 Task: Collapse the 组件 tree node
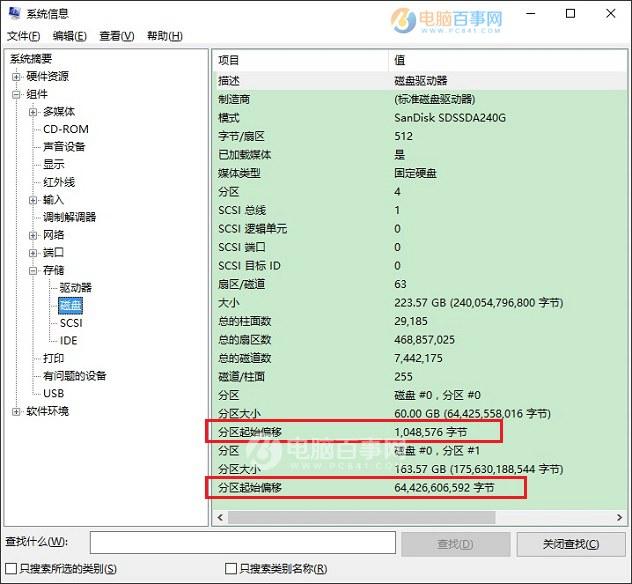pyautogui.click(x=16, y=94)
